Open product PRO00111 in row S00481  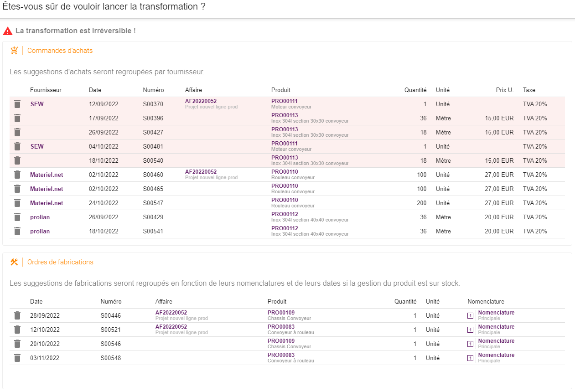284,144
